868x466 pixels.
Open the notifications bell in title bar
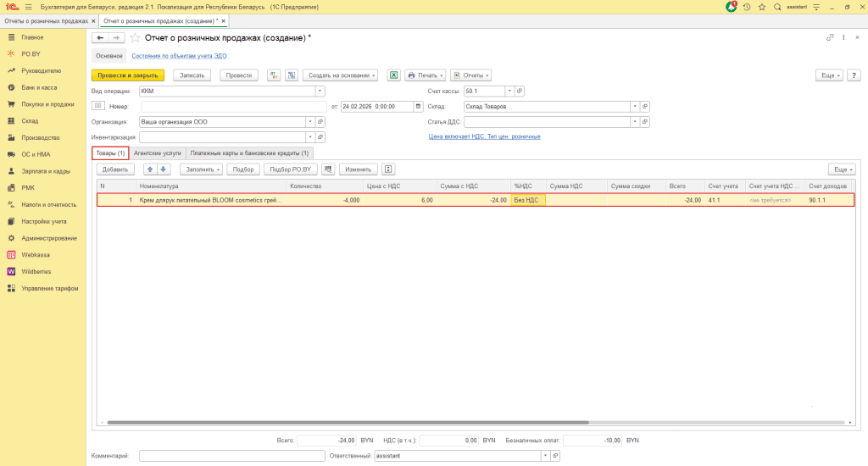click(x=731, y=7)
